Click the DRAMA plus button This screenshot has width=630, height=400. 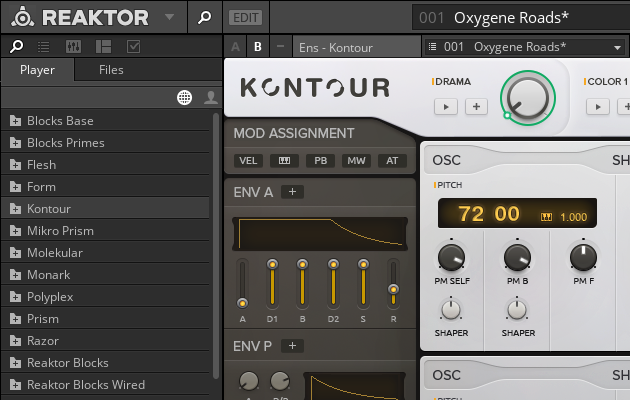476,106
